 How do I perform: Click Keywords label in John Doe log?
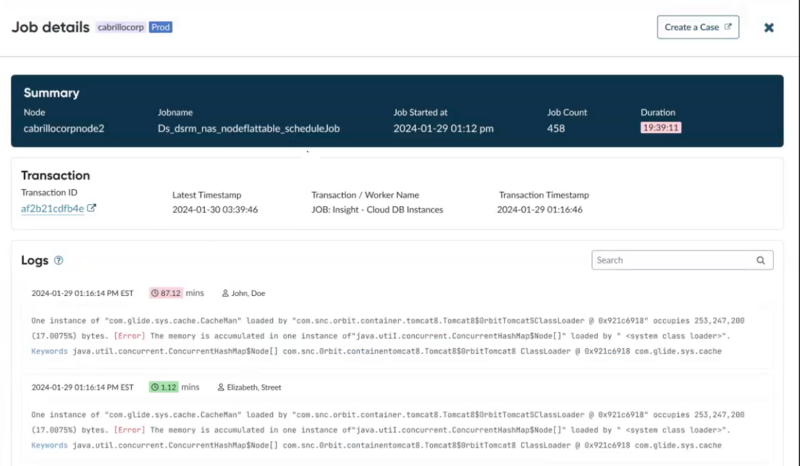(49, 351)
